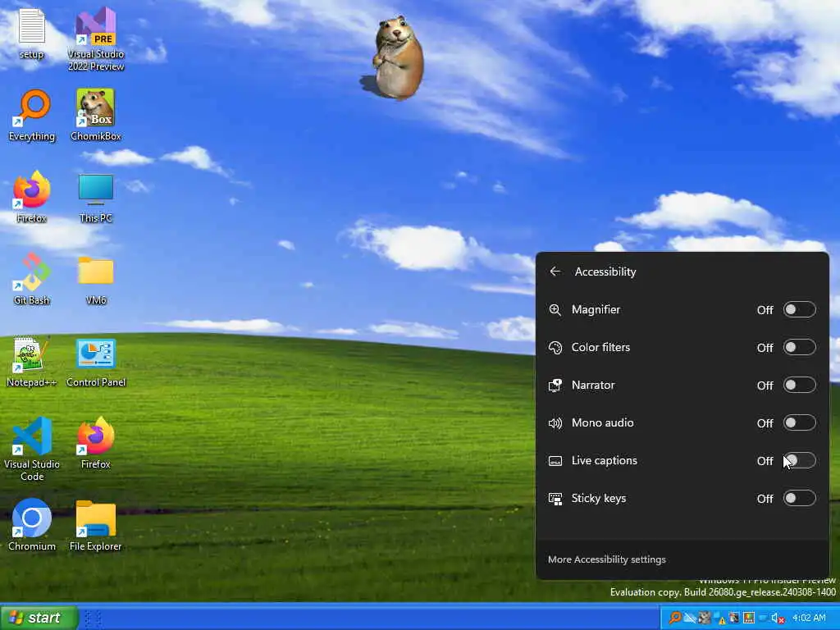The width and height of the screenshot is (840, 630).
Task: Click the Color filters palette icon
Action: (x=555, y=348)
